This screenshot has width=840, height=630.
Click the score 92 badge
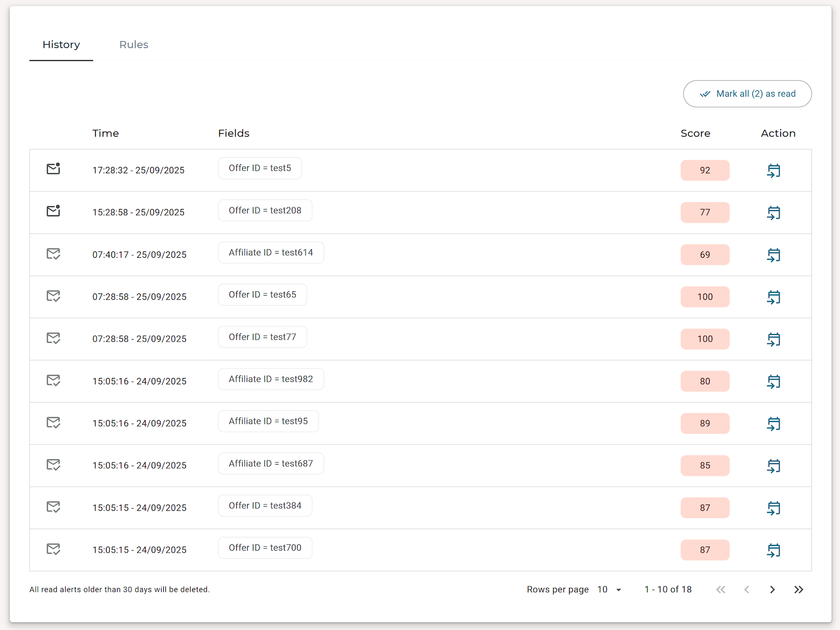point(705,171)
